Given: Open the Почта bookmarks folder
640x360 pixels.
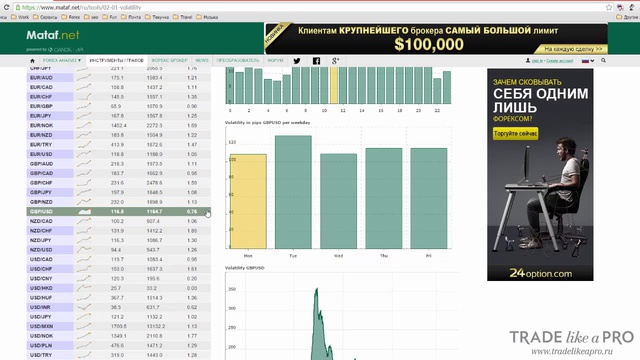Looking at the screenshot, I should [131, 17].
